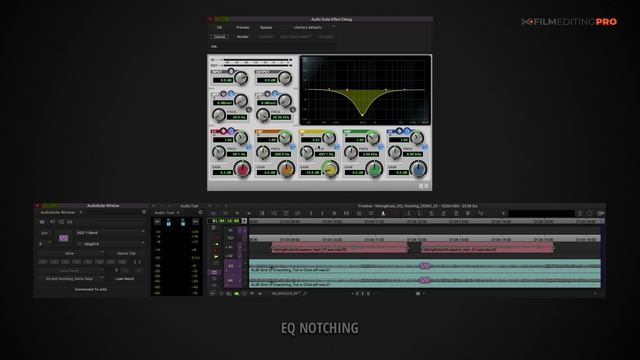Click the yellow mid-frequency band gain knob
Image resolution: width=640 pixels, height=360 pixels.
[x=330, y=169]
